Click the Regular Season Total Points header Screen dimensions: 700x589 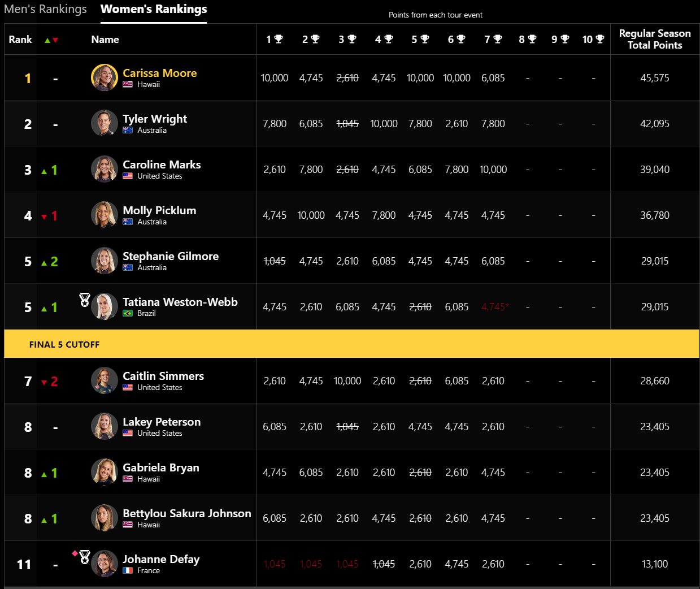[655, 39]
